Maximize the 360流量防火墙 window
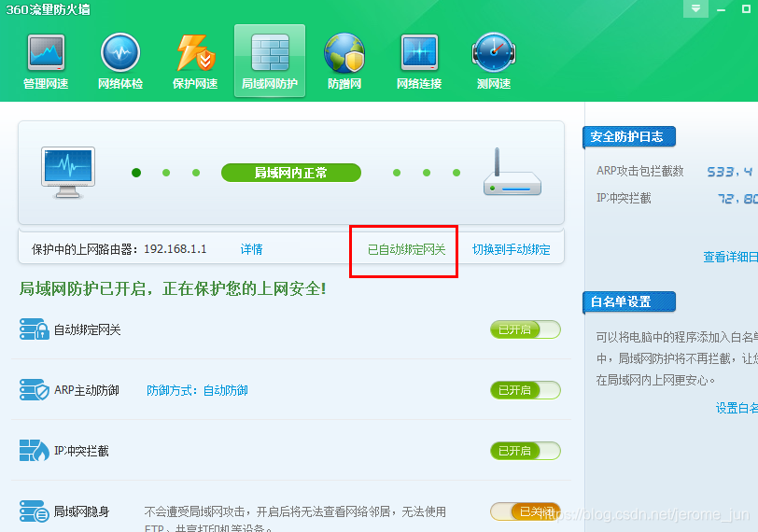Screen dimensions: 758x532 [746, 8]
